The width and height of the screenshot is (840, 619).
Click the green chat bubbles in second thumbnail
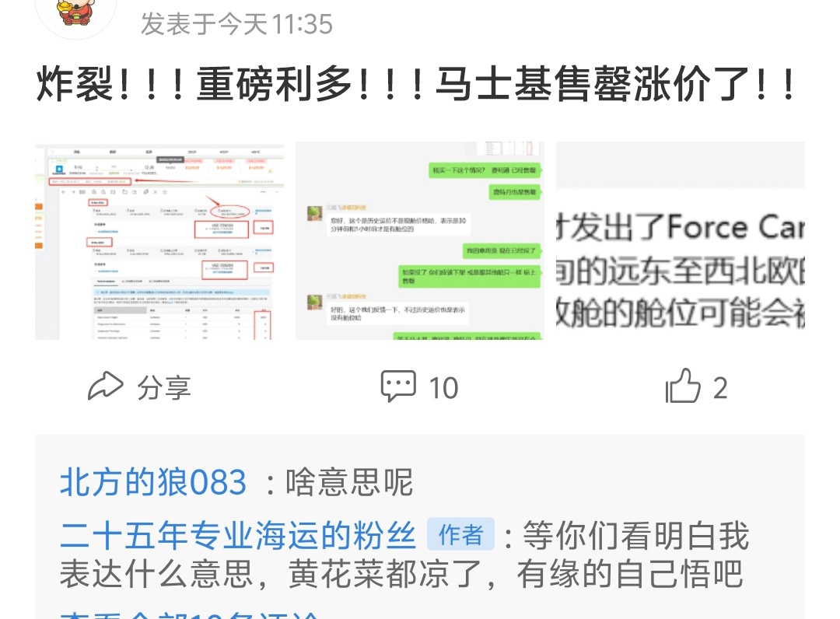(x=485, y=170)
